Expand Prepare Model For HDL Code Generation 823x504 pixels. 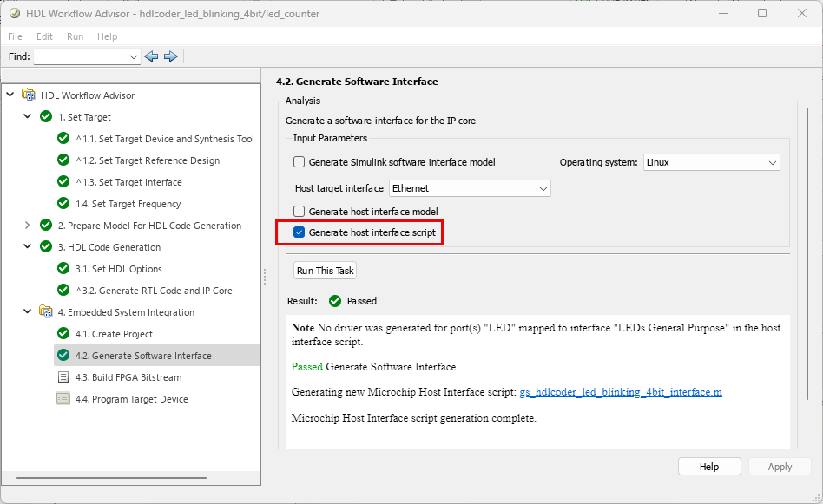click(27, 226)
